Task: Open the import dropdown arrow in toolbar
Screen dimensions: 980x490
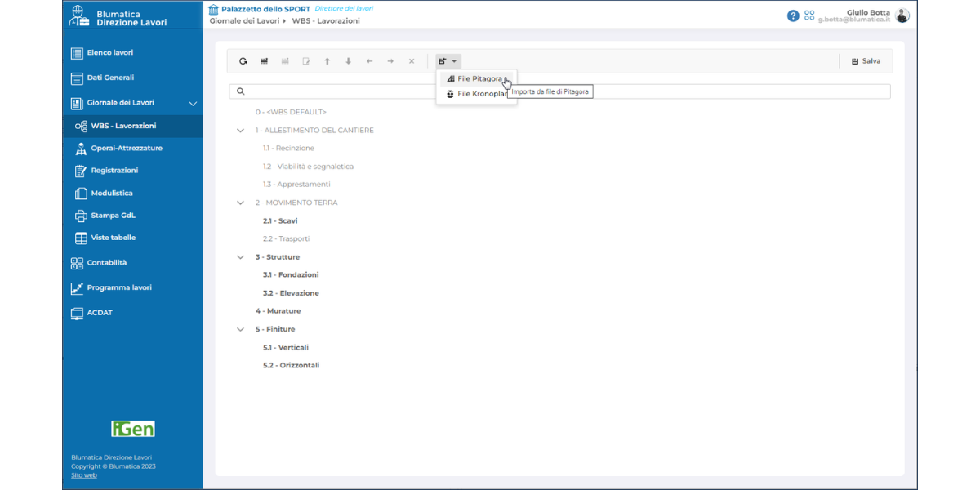Action: click(454, 61)
